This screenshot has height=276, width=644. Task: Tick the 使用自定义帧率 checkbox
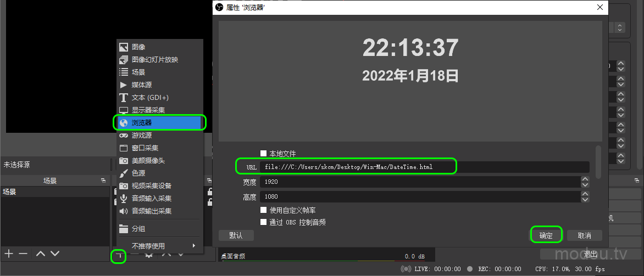tap(264, 210)
